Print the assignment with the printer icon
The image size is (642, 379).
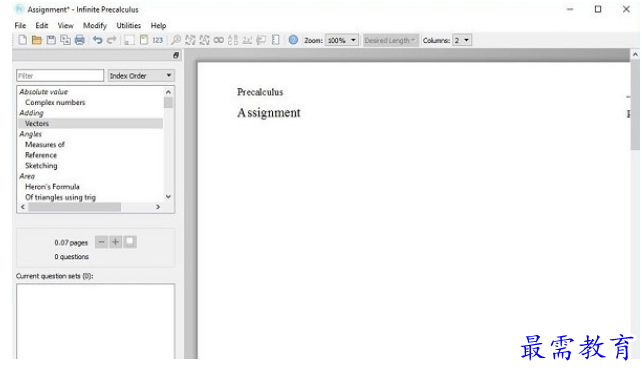[79, 40]
